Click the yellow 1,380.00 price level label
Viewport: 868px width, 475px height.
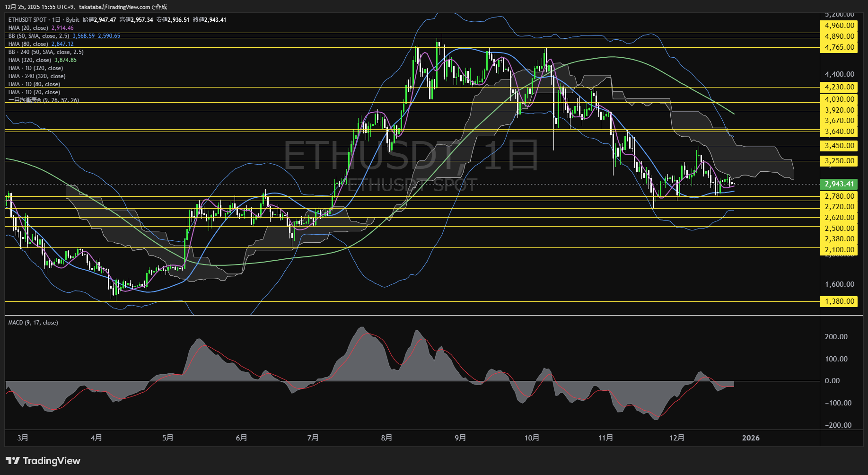(839, 301)
